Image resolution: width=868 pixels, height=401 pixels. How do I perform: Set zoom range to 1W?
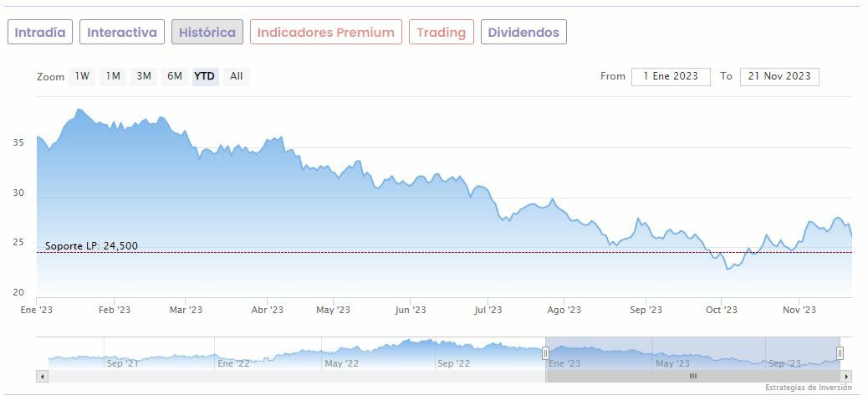82,76
